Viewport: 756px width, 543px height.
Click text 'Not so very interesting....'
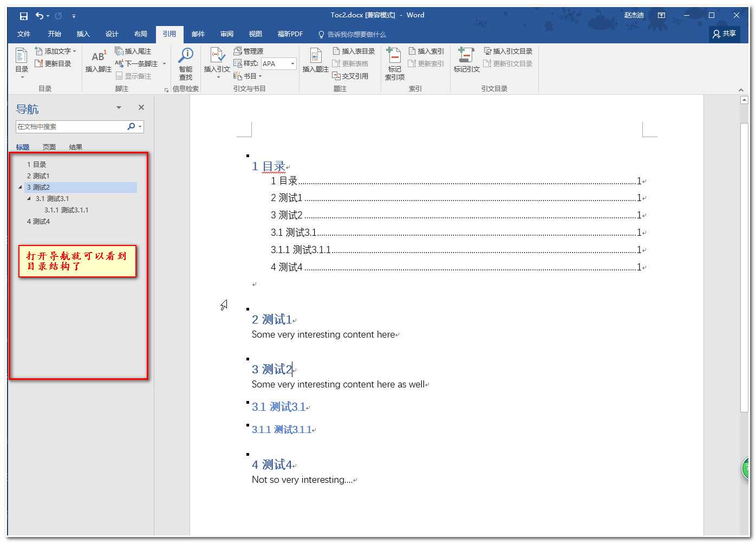click(302, 480)
